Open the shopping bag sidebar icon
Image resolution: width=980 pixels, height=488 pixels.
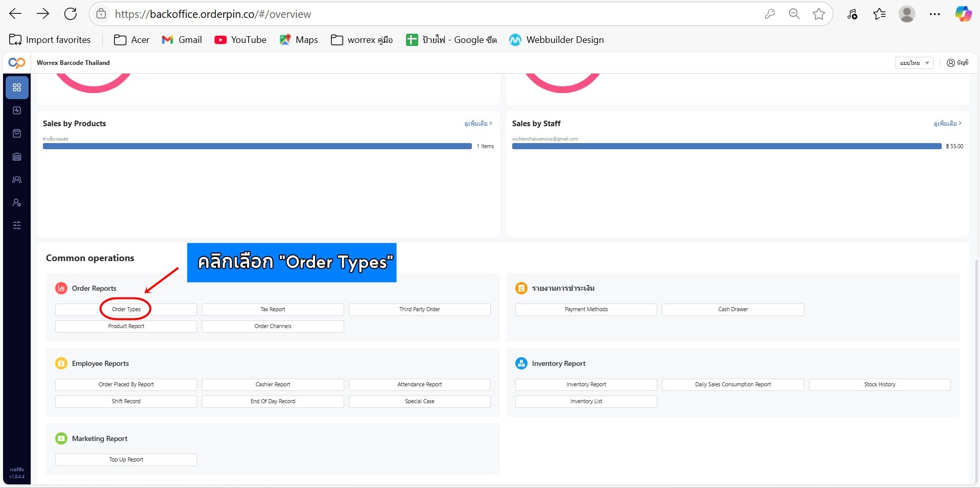[17, 133]
